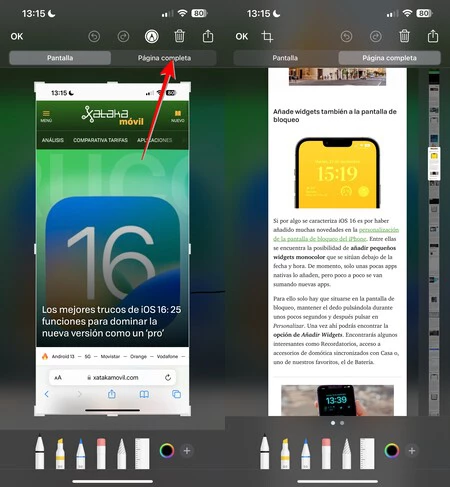This screenshot has height=487, width=450.
Task: Click highlighted page-position thumbnail in right scrubber
Action: (434, 163)
